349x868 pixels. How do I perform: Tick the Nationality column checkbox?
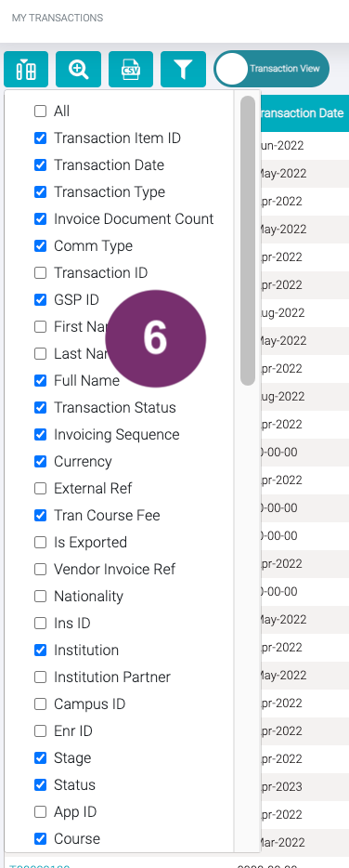point(40,597)
